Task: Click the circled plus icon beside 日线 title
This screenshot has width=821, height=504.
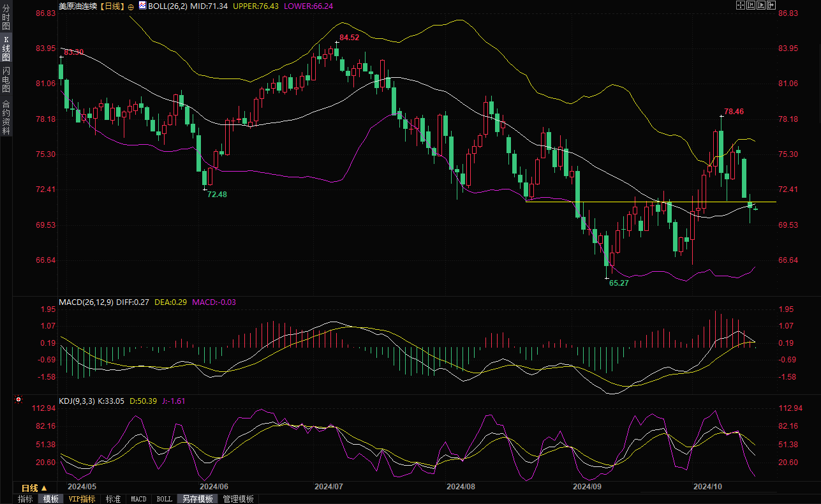Action: click(131, 6)
